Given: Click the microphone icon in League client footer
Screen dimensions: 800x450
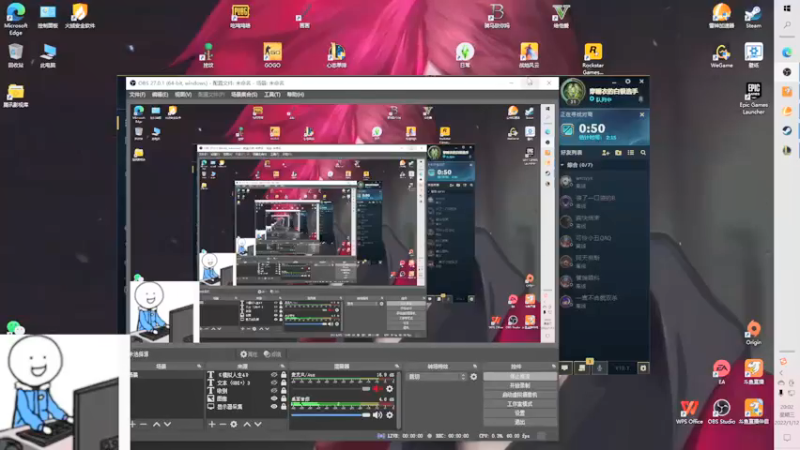Looking at the screenshot, I should pyautogui.click(x=599, y=368).
